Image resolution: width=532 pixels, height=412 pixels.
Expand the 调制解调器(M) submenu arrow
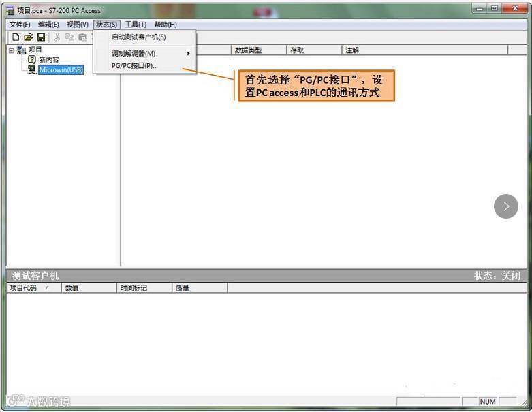(x=188, y=54)
